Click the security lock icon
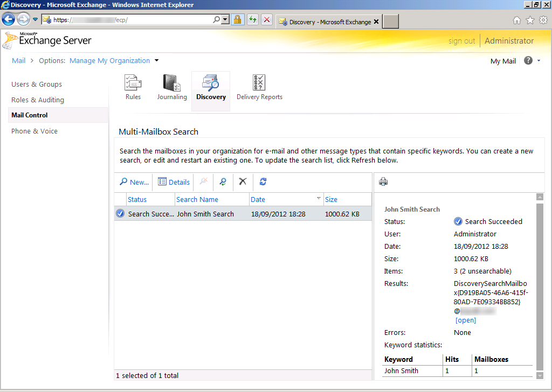Image resolution: width=552 pixels, height=392 pixels. (x=238, y=19)
